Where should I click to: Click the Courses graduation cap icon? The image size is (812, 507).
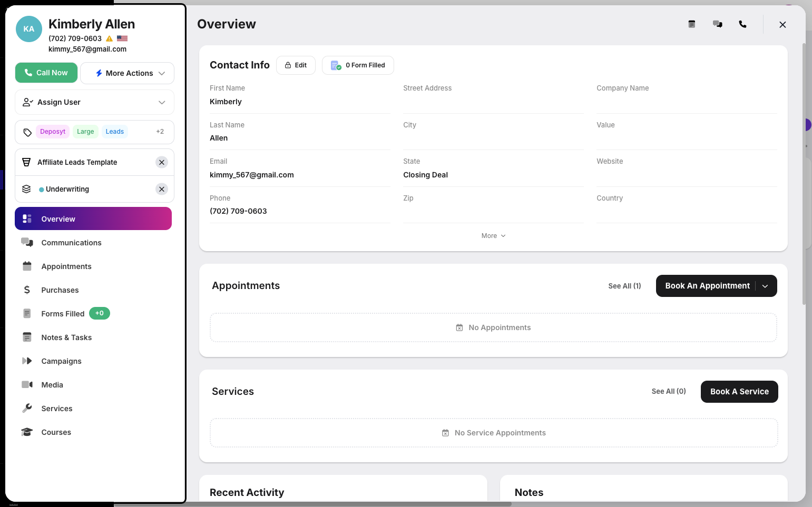pos(27,432)
